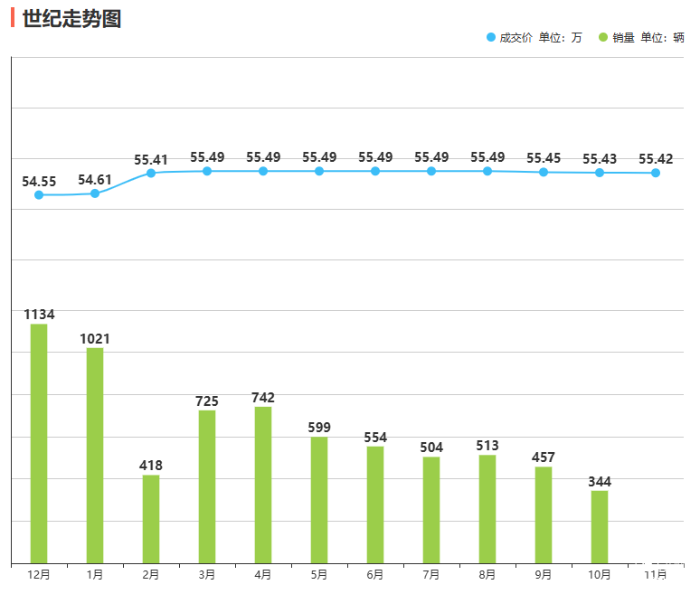Click the 11月 x-axis label
The height and width of the screenshot is (594, 700).
(656, 574)
